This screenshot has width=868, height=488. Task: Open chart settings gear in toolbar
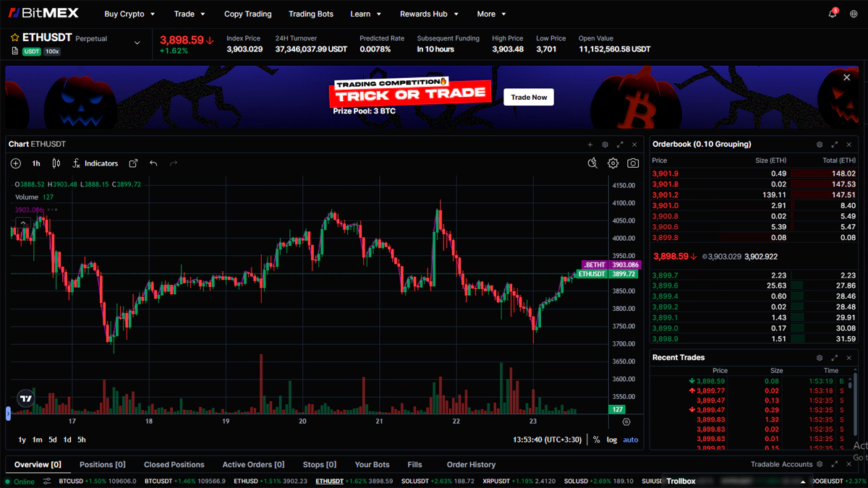click(613, 163)
